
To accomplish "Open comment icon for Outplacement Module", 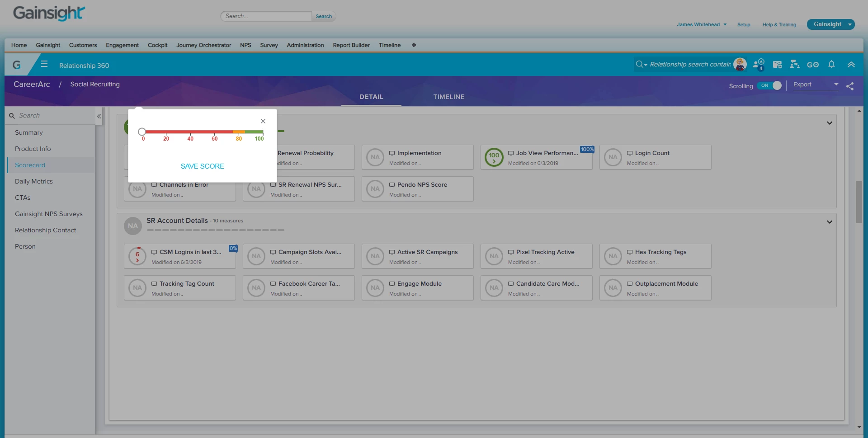I will click(630, 284).
